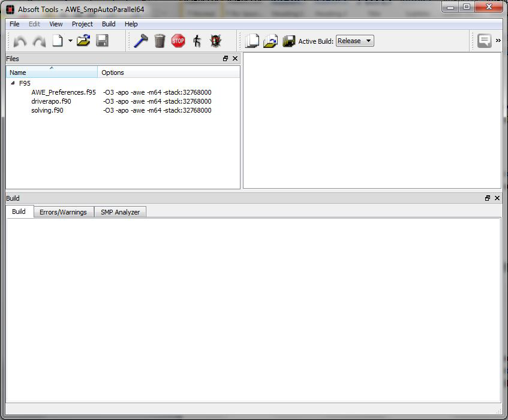Image resolution: width=508 pixels, height=420 pixels.
Task: Switch to the Build tab
Action: pyautogui.click(x=19, y=211)
